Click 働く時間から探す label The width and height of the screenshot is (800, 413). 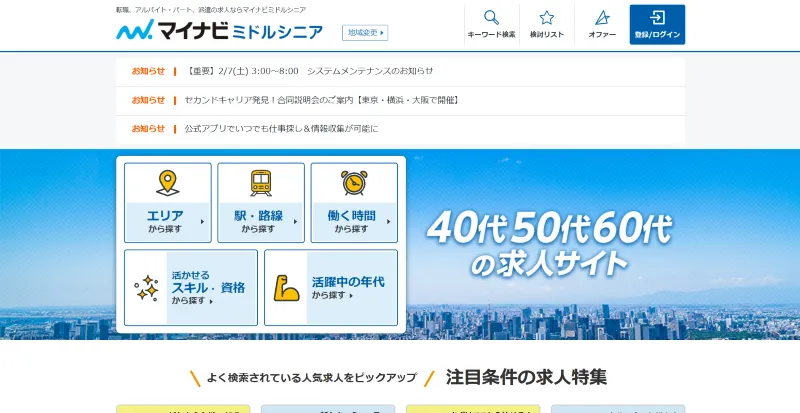click(351, 222)
